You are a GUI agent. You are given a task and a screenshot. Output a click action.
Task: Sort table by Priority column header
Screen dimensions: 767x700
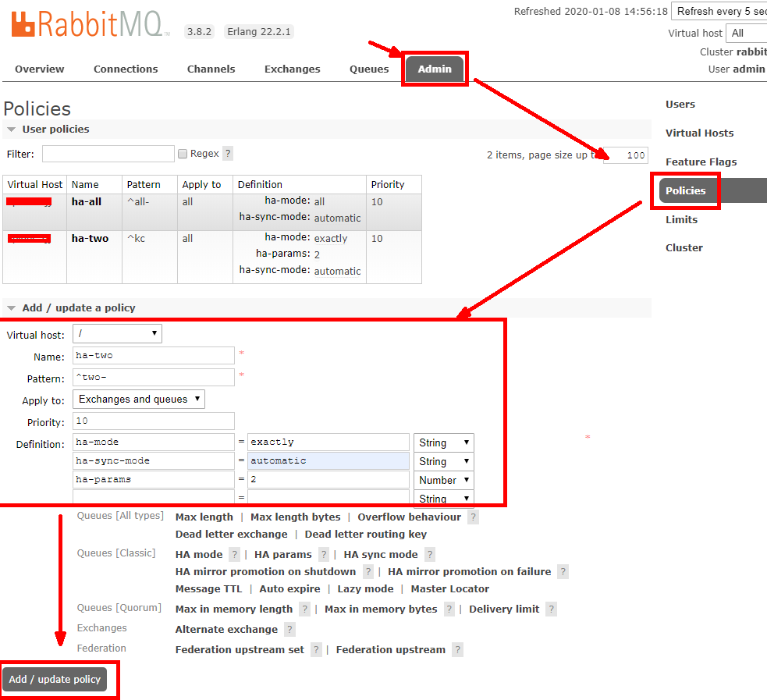(x=394, y=184)
